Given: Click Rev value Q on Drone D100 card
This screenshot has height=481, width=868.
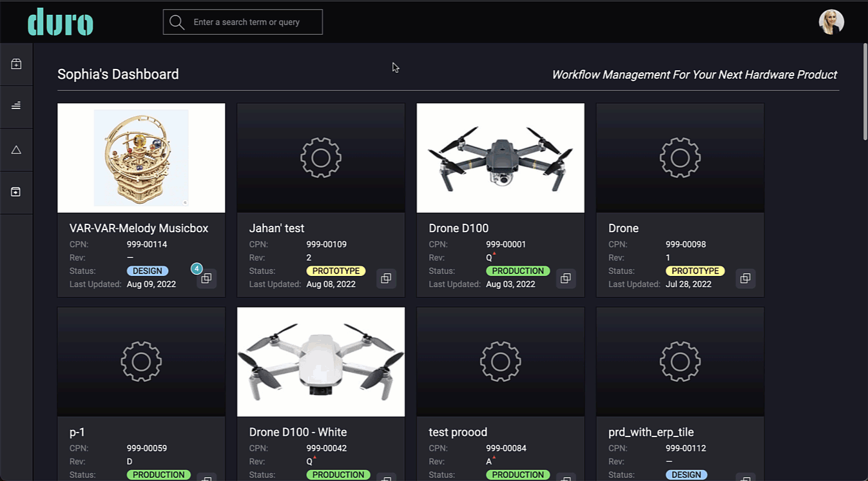Looking at the screenshot, I should pos(490,258).
